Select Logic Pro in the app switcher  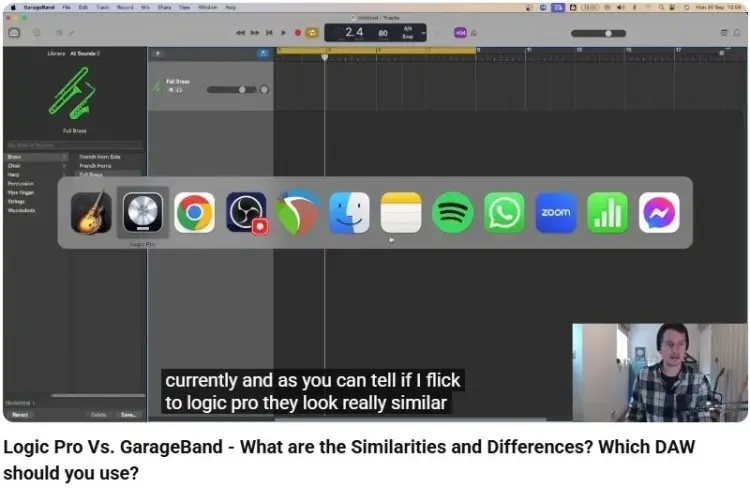[x=143, y=212]
